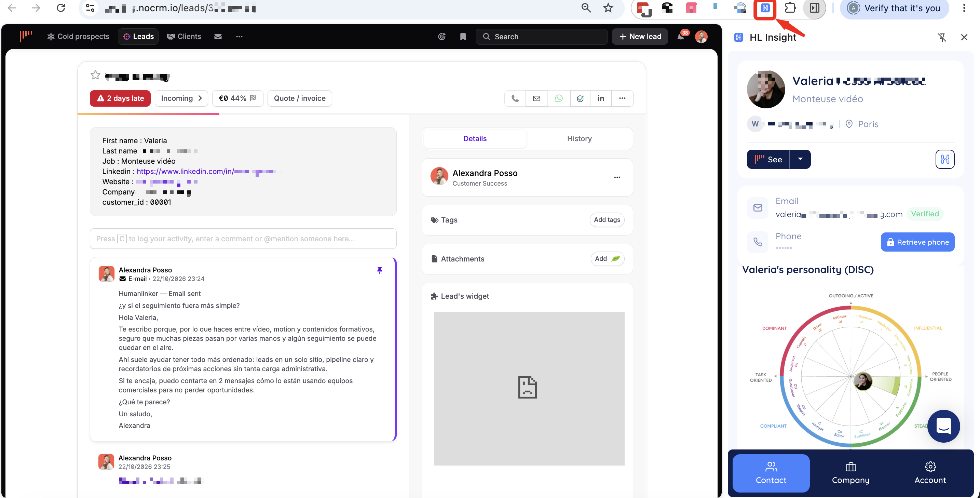Open Alexandra Posso owner card options menu
This screenshot has height=498, width=980.
(x=617, y=177)
